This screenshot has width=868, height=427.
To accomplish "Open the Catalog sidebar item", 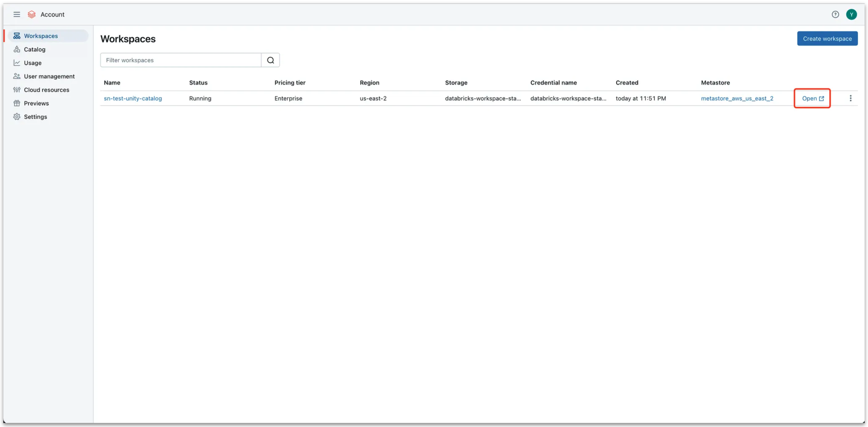I will click(x=34, y=49).
